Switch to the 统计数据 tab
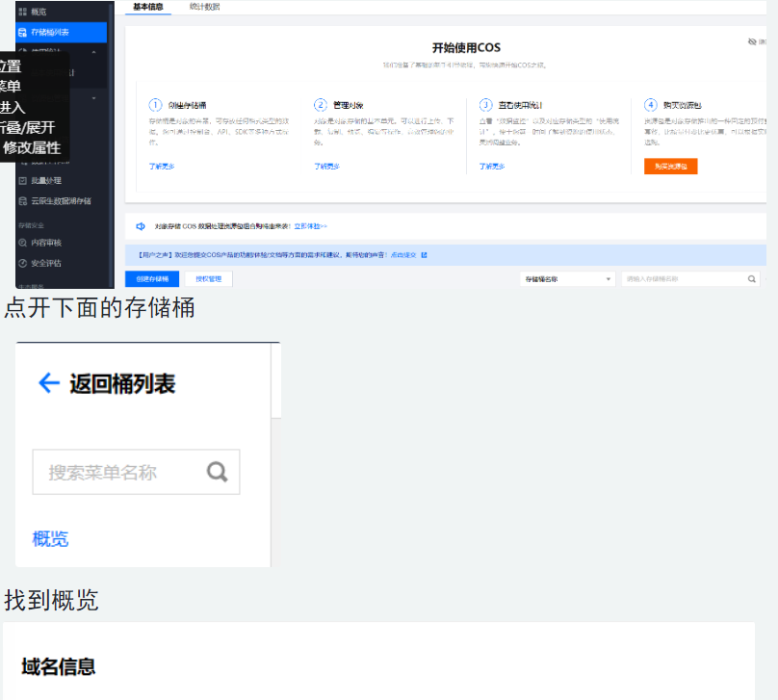The width and height of the screenshot is (778, 700). pyautogui.click(x=204, y=7)
